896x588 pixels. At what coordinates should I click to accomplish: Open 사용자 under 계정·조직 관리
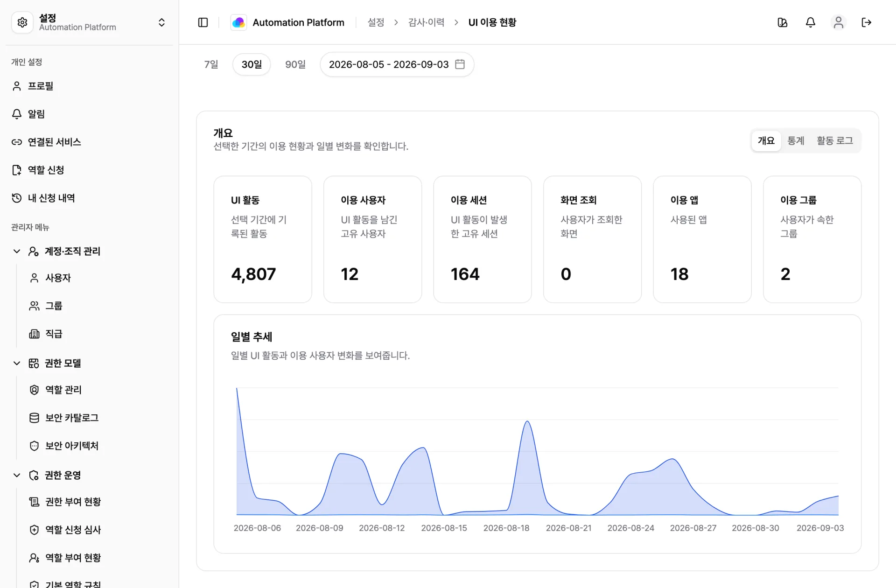[98, 278]
